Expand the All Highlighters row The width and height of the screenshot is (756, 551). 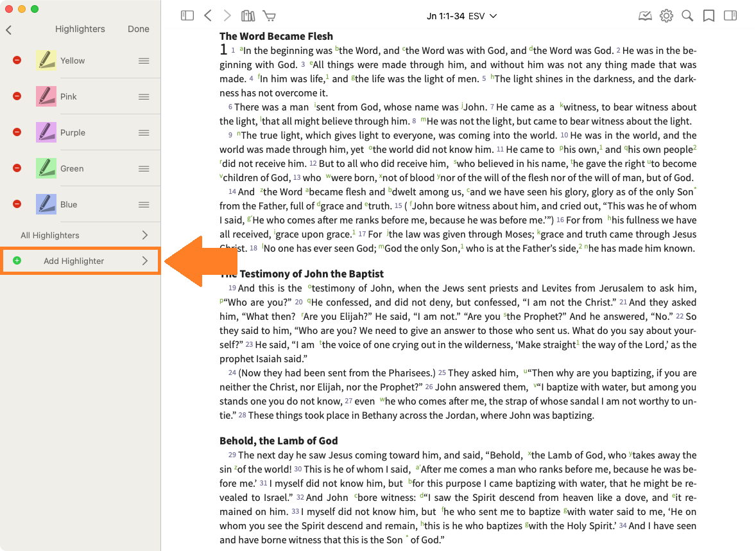[82, 235]
